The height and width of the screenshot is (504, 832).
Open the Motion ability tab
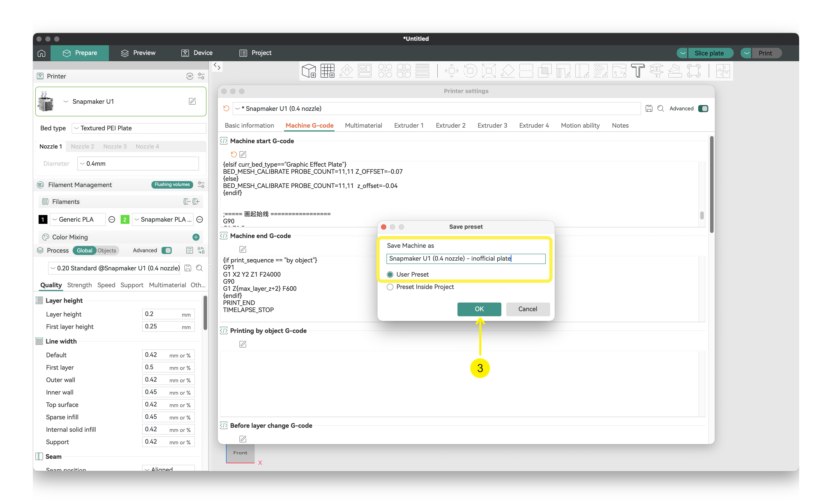(580, 126)
